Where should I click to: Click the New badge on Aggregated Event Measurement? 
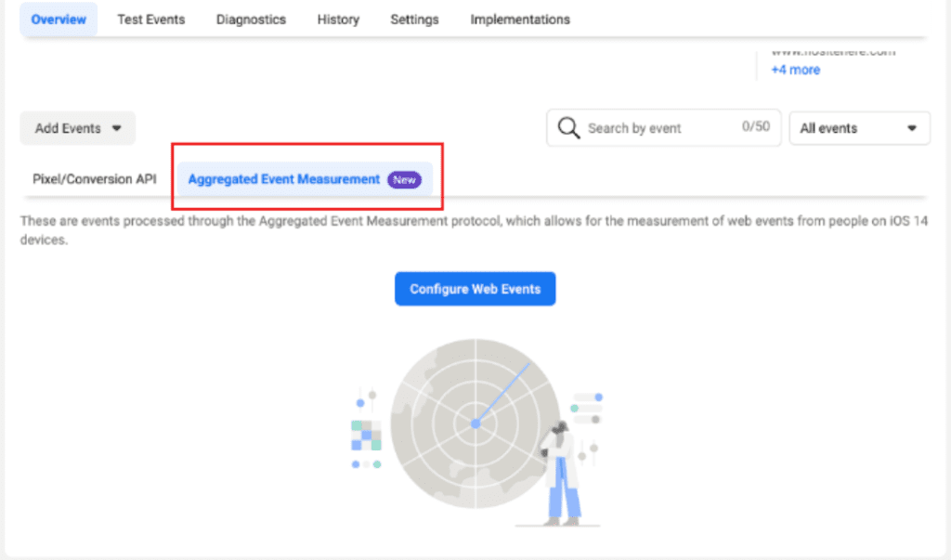point(403,179)
